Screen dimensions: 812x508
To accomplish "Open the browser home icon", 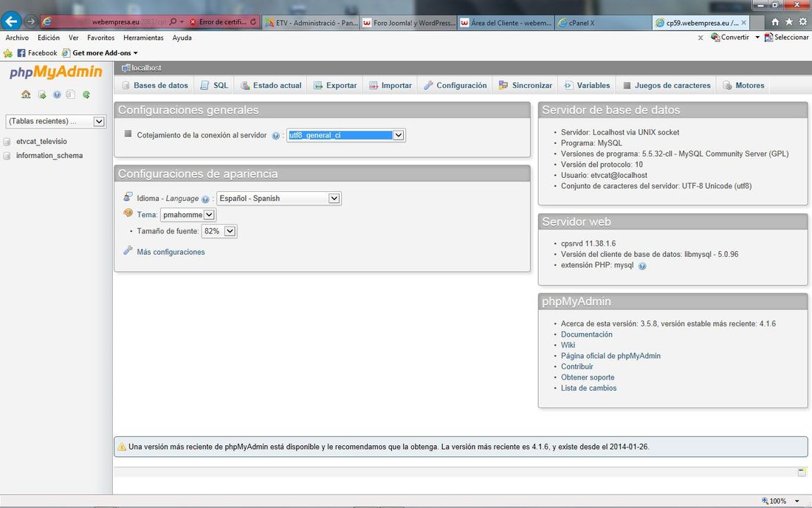I will 775,21.
